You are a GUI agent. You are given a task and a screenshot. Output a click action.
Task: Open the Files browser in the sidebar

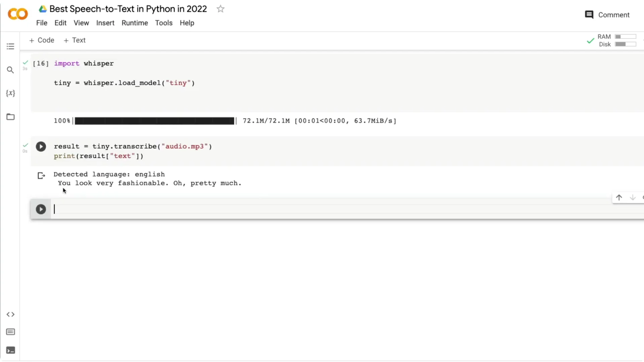point(10,117)
